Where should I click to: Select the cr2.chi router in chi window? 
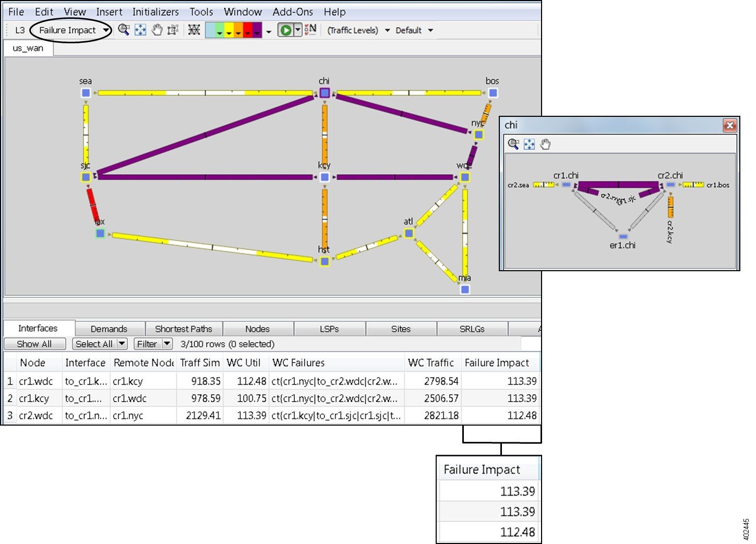pos(670,185)
